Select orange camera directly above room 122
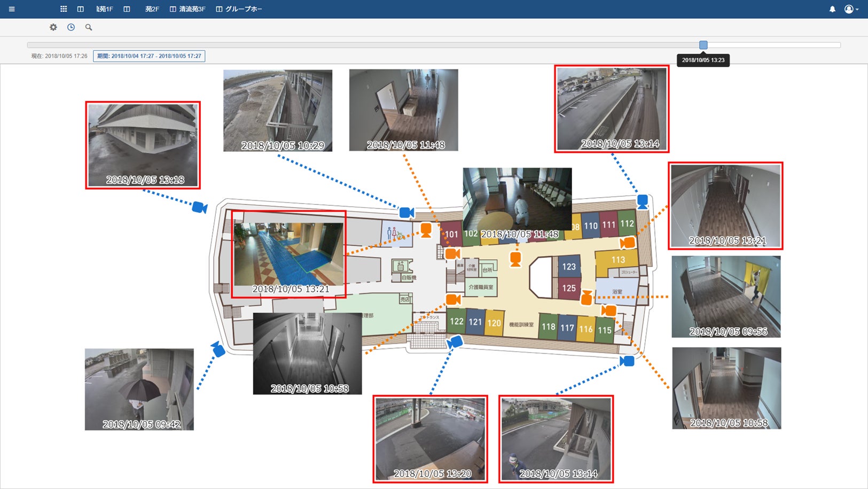This screenshot has width=868, height=489. pyautogui.click(x=453, y=299)
